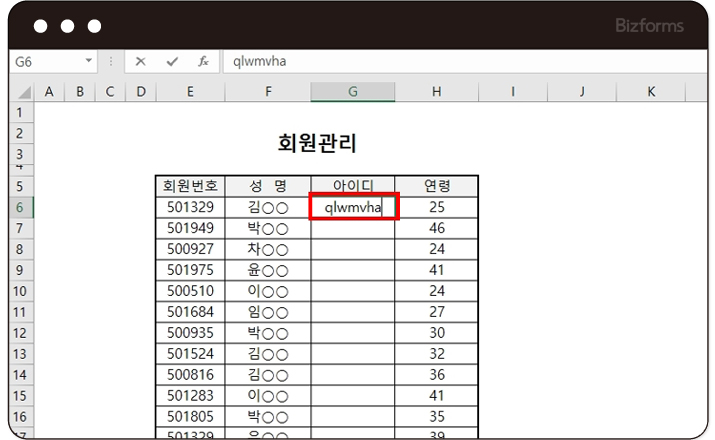Click the age cell showing 30
Screen dimensions: 715x440
[x=436, y=333]
